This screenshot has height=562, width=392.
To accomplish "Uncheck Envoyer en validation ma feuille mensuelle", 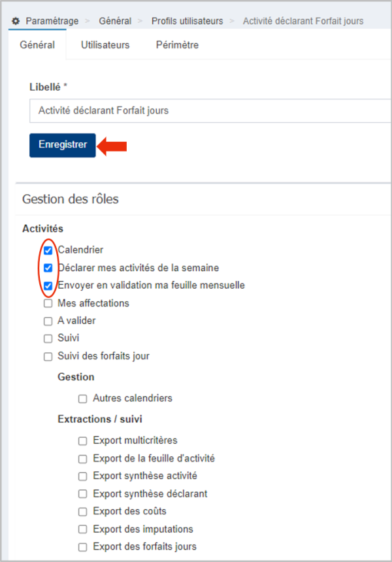I will pyautogui.click(x=48, y=286).
